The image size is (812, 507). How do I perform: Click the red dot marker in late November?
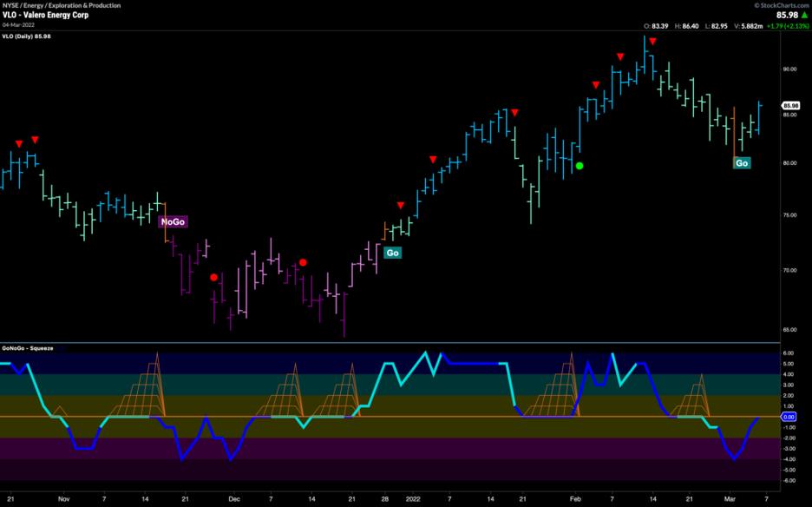coord(214,278)
